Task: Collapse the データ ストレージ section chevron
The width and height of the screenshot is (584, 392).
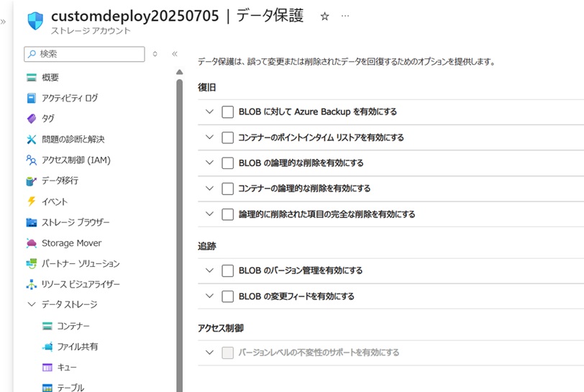Action: (32, 304)
